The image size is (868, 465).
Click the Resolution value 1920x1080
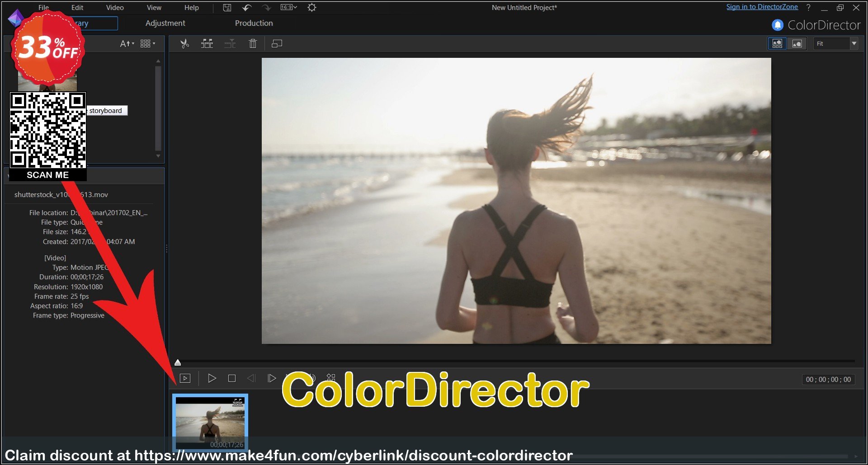point(86,287)
